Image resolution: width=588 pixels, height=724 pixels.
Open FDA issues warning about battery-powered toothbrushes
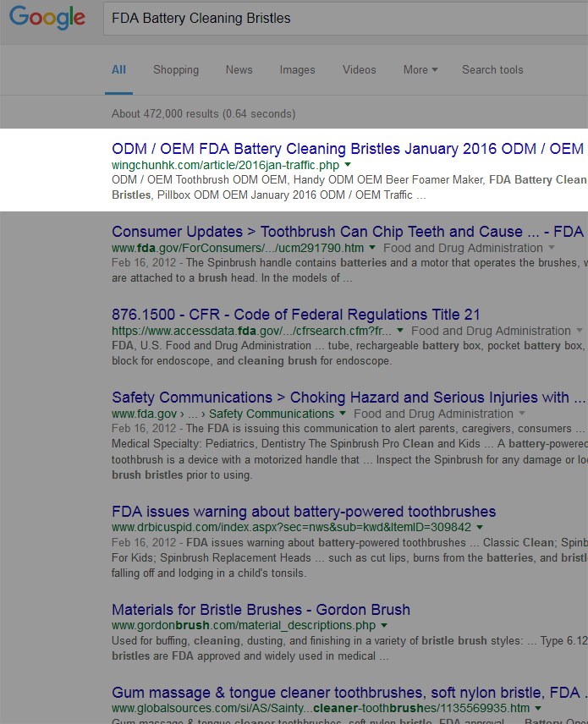coord(304,512)
